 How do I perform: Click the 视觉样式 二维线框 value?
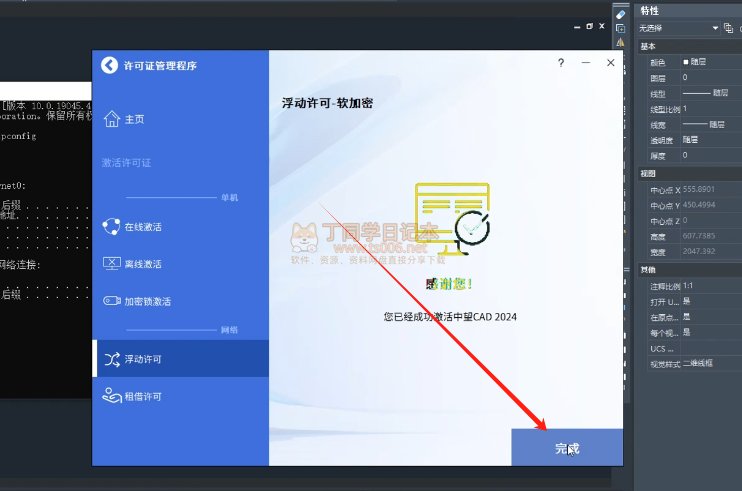click(698, 363)
